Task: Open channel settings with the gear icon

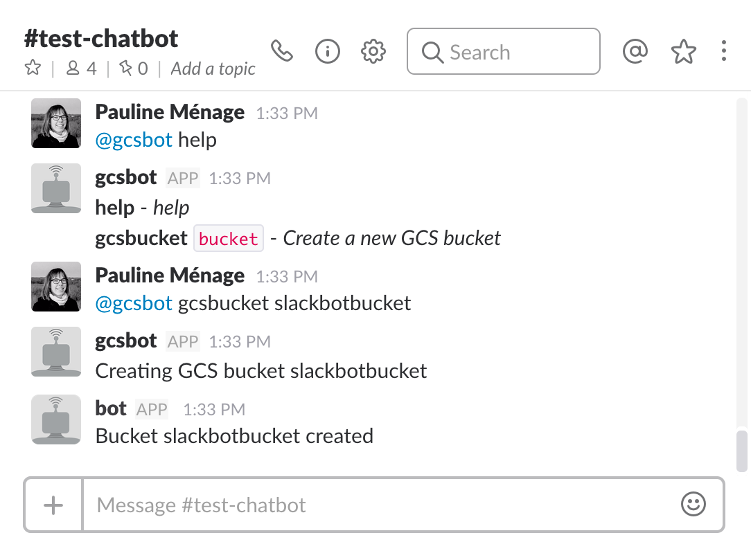Action: tap(373, 51)
